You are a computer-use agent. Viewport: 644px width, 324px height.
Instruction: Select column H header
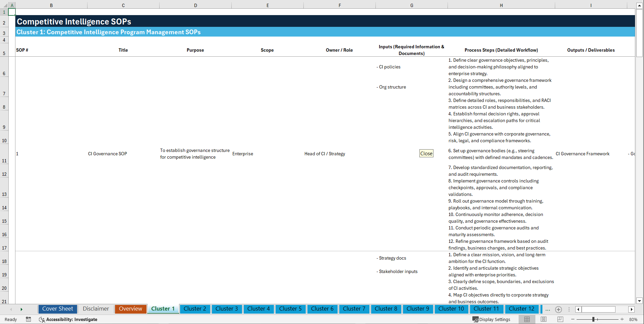(501, 5)
